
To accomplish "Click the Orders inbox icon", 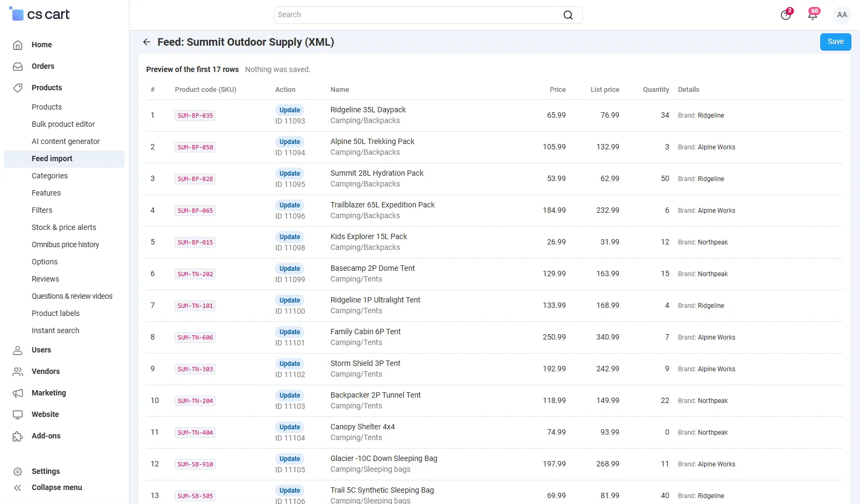I will (18, 66).
